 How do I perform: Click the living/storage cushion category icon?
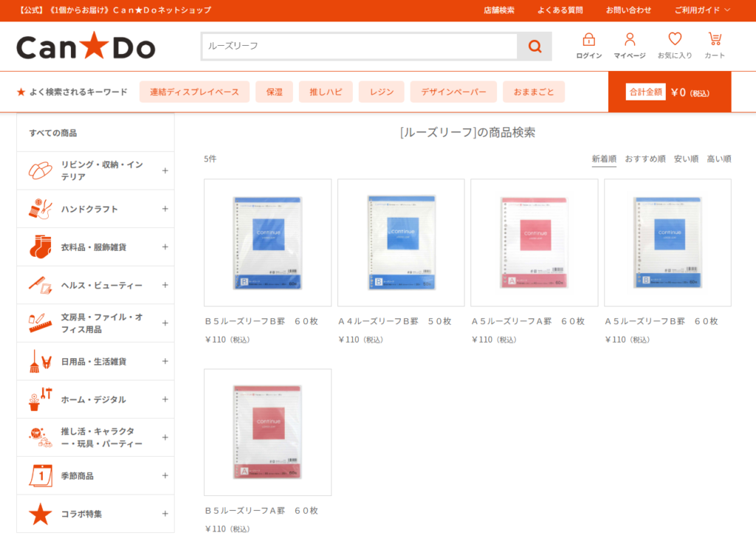coord(41,171)
